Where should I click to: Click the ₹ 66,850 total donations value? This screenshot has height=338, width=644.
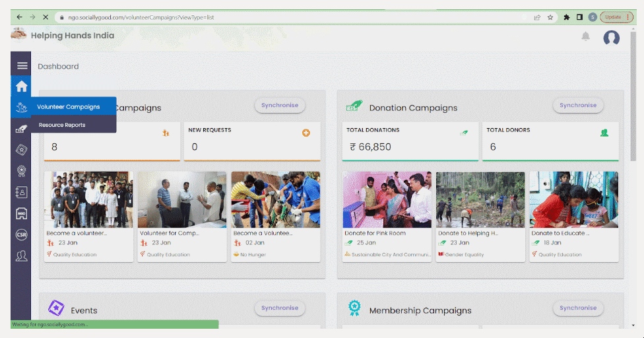coord(370,147)
